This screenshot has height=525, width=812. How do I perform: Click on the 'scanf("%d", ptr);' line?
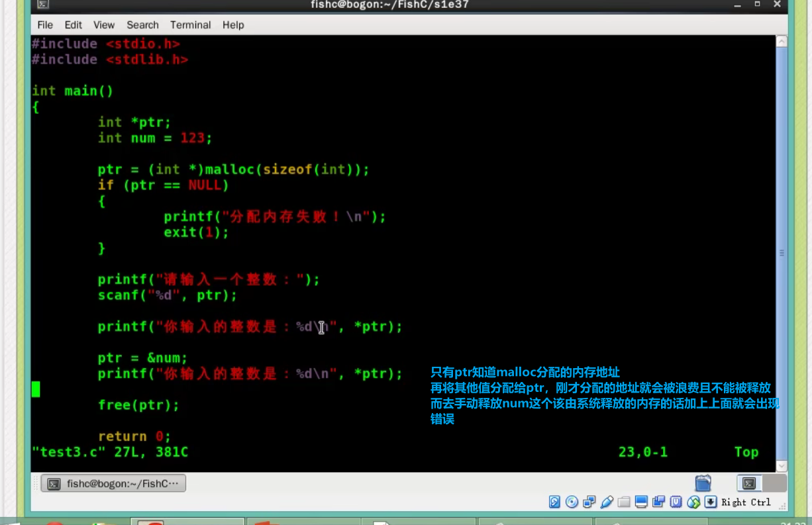click(167, 295)
